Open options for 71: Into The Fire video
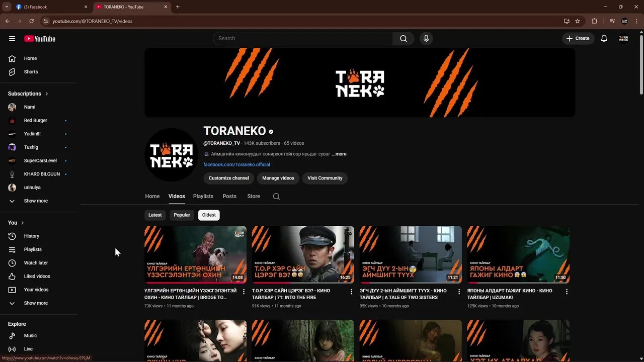The height and width of the screenshot is (362, 644). click(x=351, y=292)
